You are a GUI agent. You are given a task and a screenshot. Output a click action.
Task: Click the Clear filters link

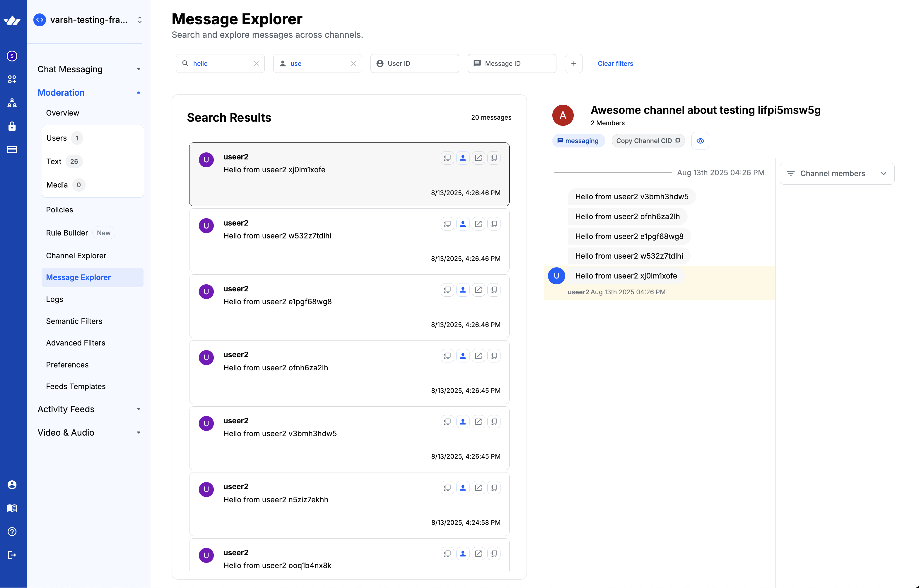pos(615,63)
